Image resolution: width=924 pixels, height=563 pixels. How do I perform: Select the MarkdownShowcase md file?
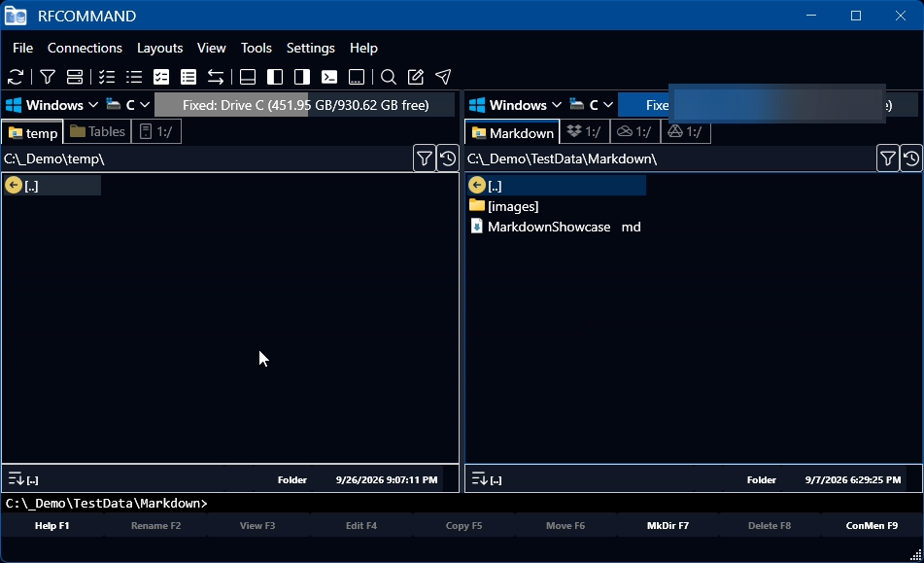(x=557, y=227)
